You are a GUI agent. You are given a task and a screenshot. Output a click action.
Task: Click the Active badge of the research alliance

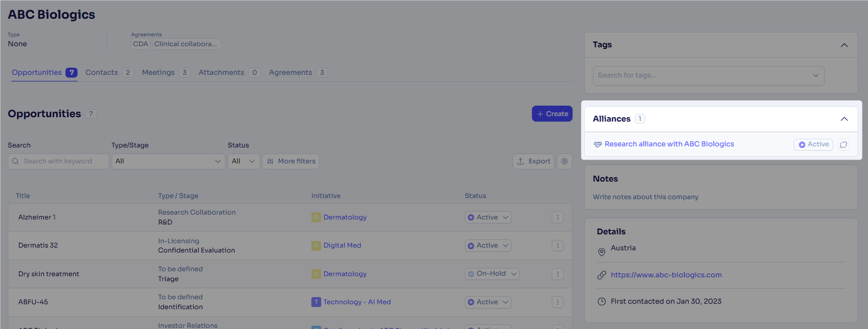point(814,145)
